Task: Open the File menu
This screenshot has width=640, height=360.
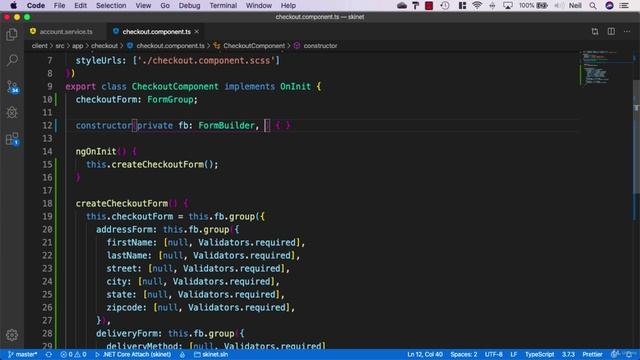Action: pyautogui.click(x=59, y=5)
